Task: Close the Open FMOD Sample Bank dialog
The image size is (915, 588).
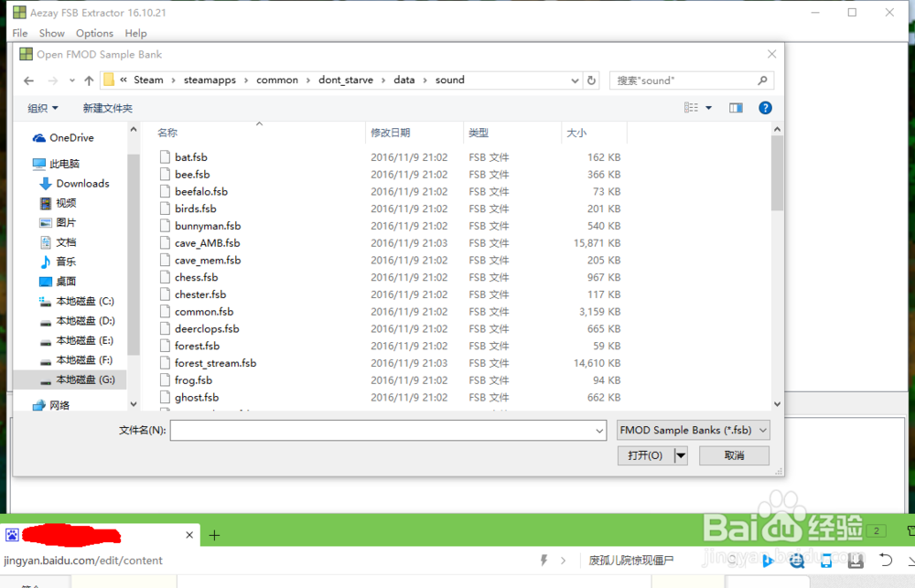Action: tap(771, 54)
